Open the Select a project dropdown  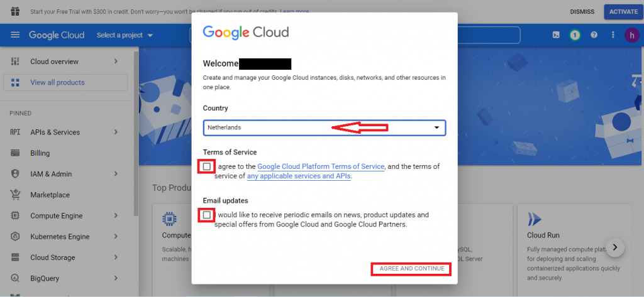(x=125, y=35)
